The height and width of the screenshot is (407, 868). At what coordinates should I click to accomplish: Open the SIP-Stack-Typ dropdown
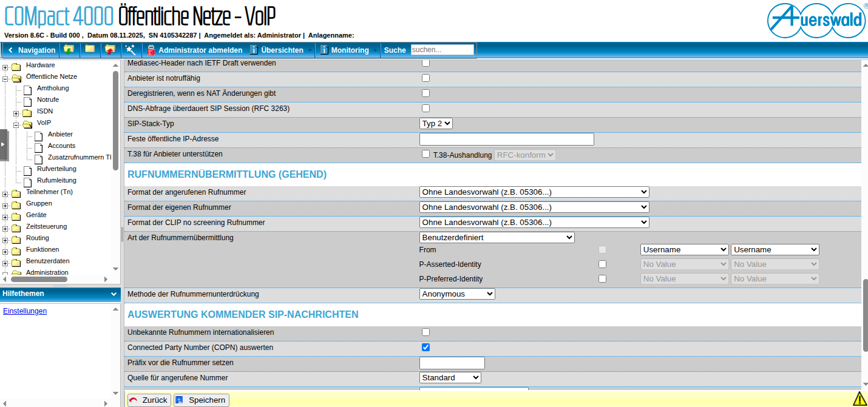(436, 124)
